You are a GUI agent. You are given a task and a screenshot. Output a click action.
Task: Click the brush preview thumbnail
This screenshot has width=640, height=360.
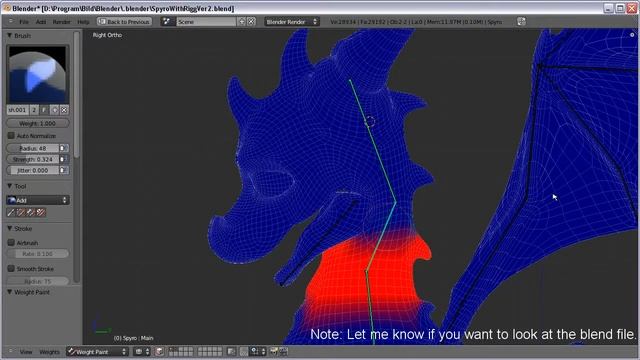(38, 74)
